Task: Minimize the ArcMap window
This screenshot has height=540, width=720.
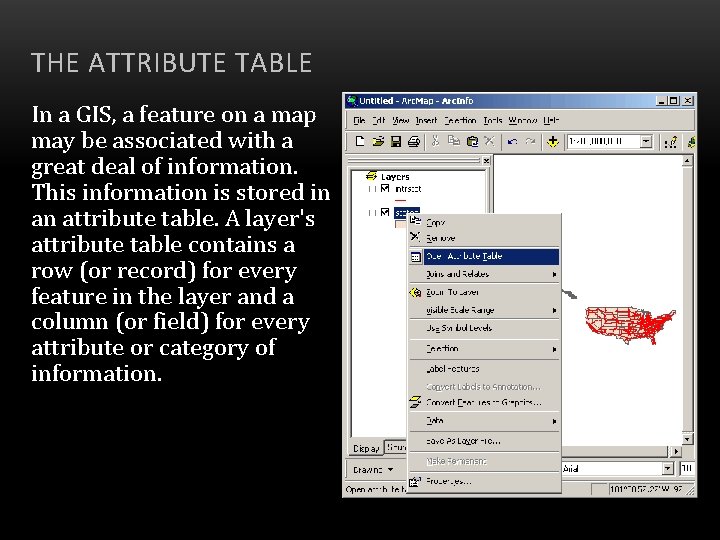Action: tap(661, 101)
